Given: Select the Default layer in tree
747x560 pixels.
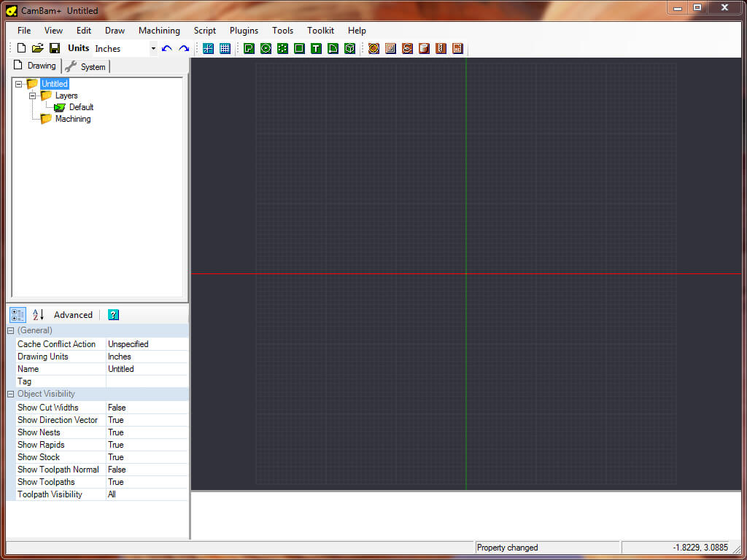Looking at the screenshot, I should click(81, 107).
